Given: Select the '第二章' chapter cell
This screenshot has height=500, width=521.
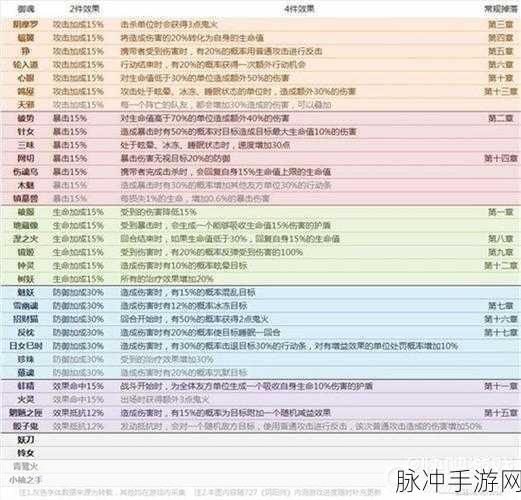Looking at the screenshot, I should 501,118.
